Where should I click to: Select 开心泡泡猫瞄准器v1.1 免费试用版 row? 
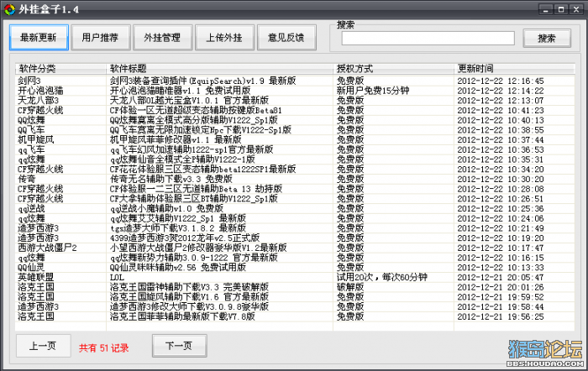tap(295, 91)
